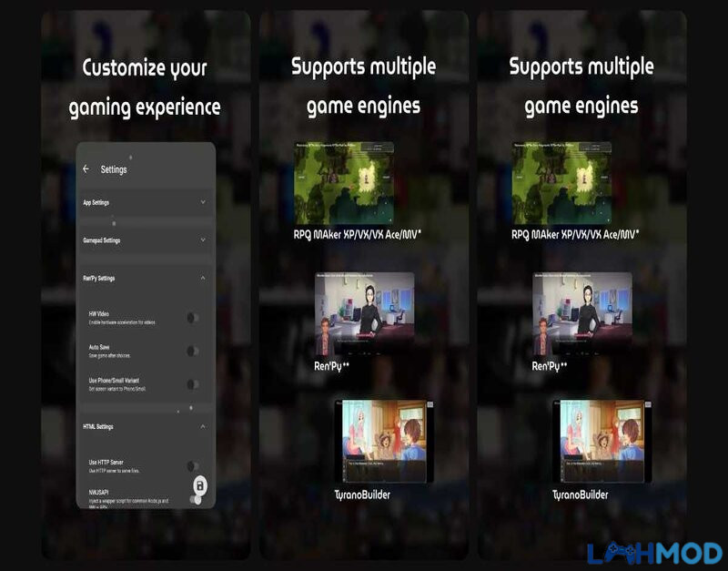Click 'Supports multiple game engines' heading, right card

tap(581, 87)
